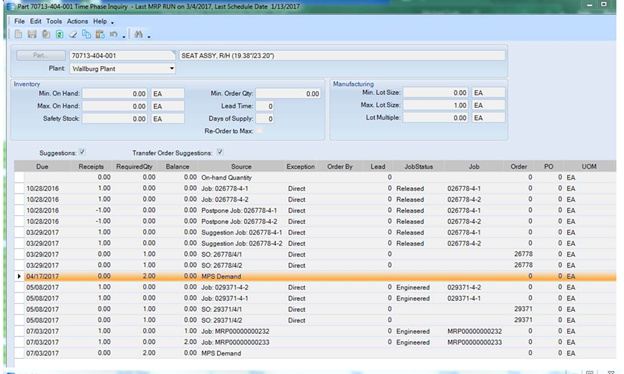
Task: Click the Clear eraser icon
Action: click(x=73, y=34)
